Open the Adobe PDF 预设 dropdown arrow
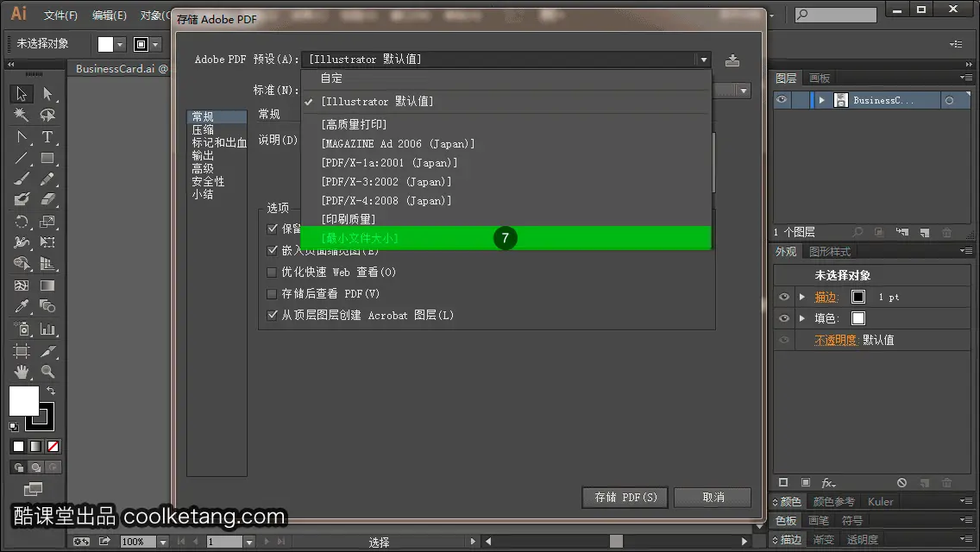 point(704,60)
